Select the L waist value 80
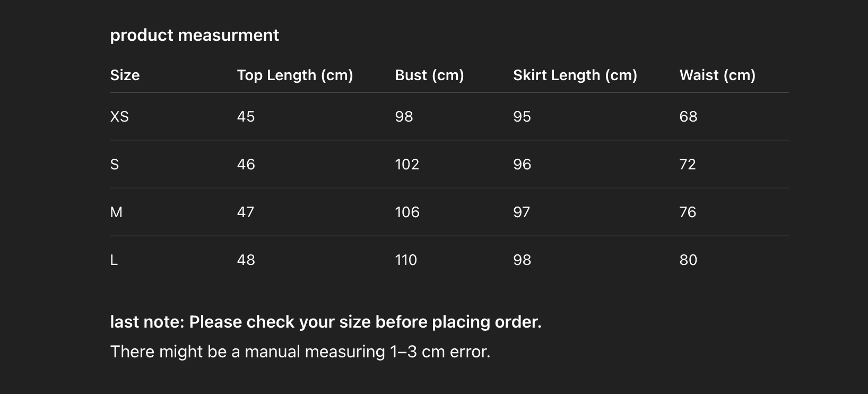Screen dimensions: 868x394 (688, 260)
